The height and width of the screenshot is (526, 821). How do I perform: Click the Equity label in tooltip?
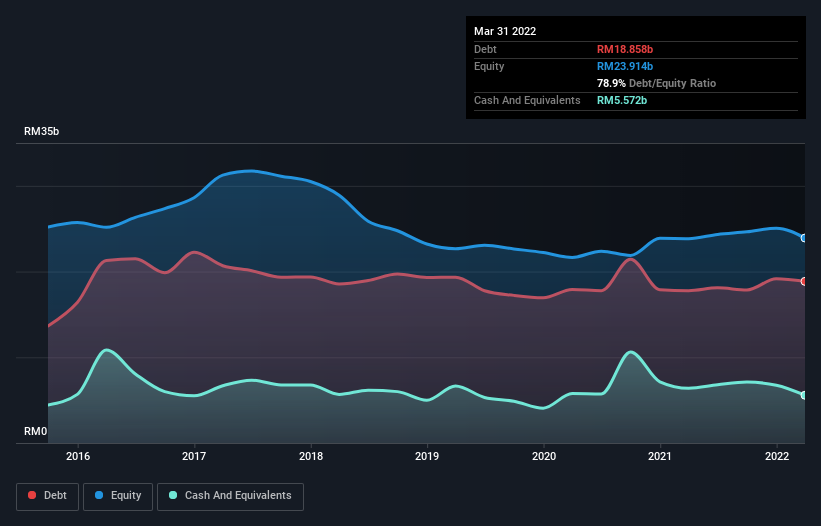[489, 66]
